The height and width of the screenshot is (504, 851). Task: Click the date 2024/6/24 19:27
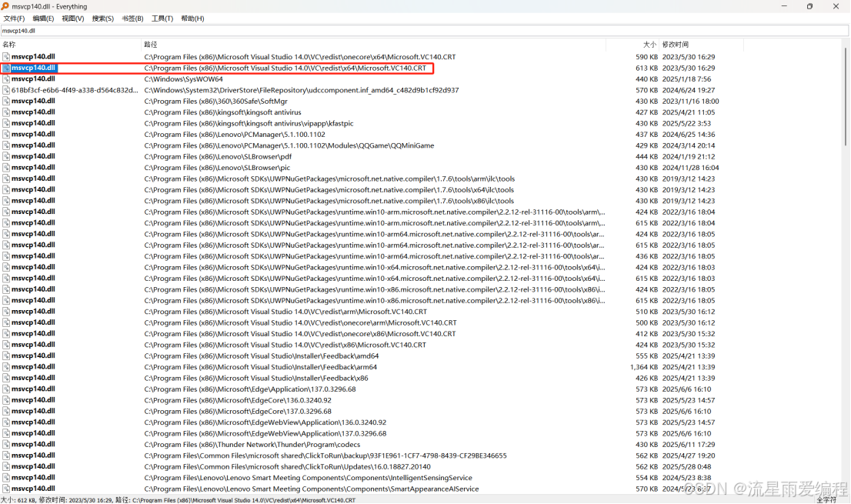pyautogui.click(x=688, y=90)
